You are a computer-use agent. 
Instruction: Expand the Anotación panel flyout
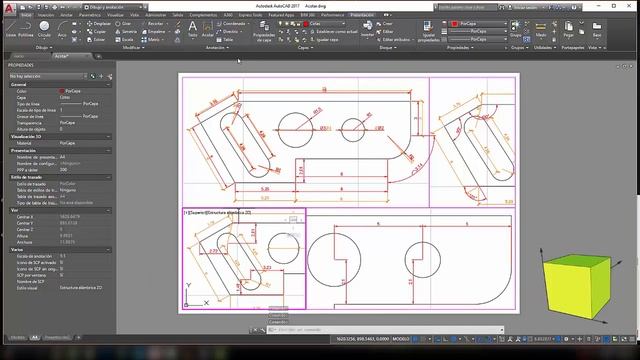click(217, 48)
